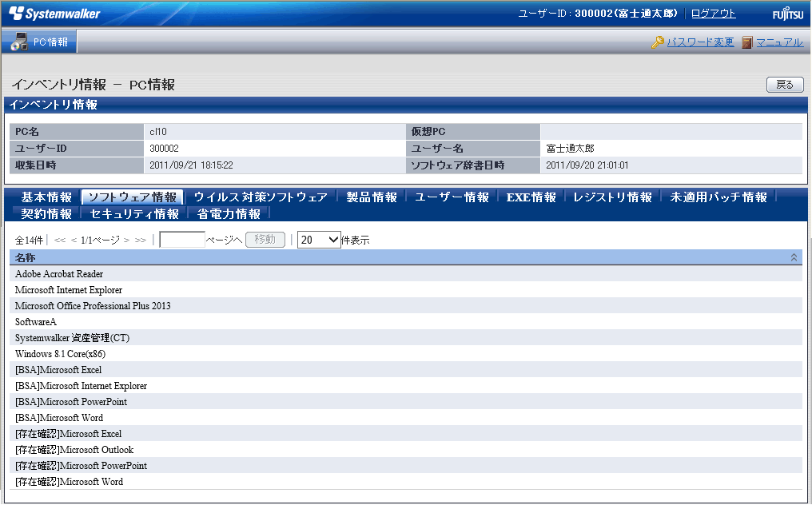Select the Windows 8.1 Core(x86) row

[406, 354]
